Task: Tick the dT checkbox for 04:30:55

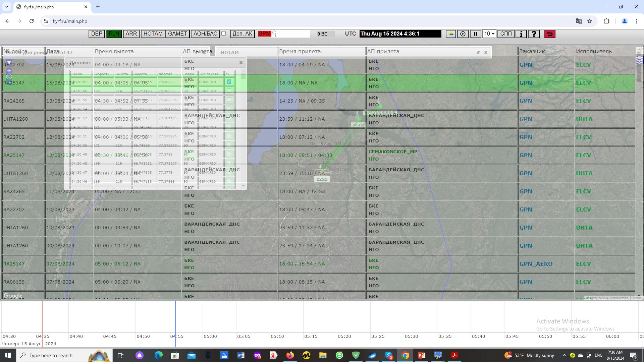Action: click(229, 100)
